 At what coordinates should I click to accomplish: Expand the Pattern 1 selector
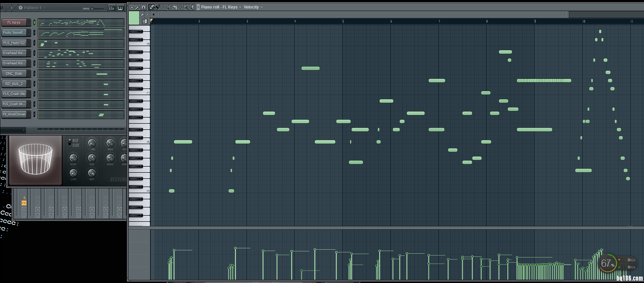pos(32,7)
